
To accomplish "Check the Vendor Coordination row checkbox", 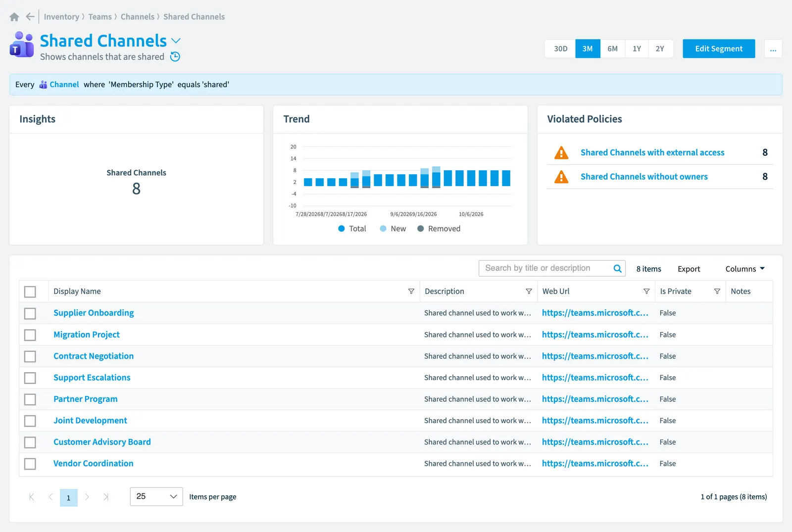I will coord(30,464).
